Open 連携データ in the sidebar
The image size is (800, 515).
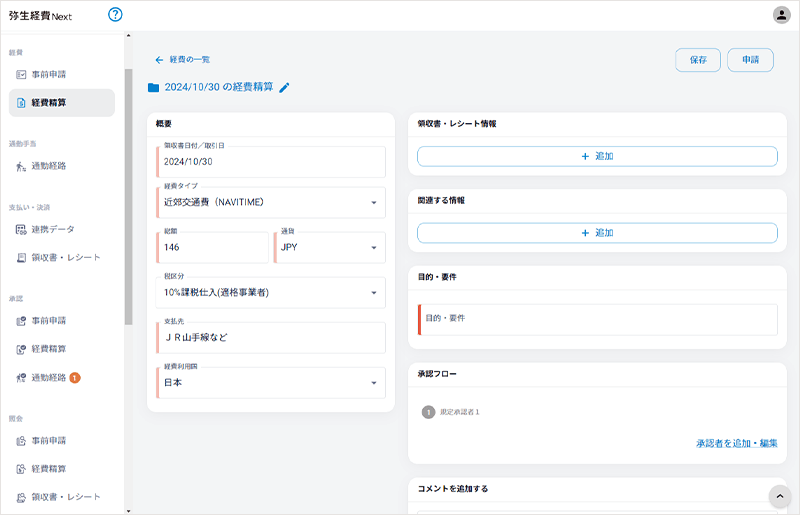click(x=54, y=229)
